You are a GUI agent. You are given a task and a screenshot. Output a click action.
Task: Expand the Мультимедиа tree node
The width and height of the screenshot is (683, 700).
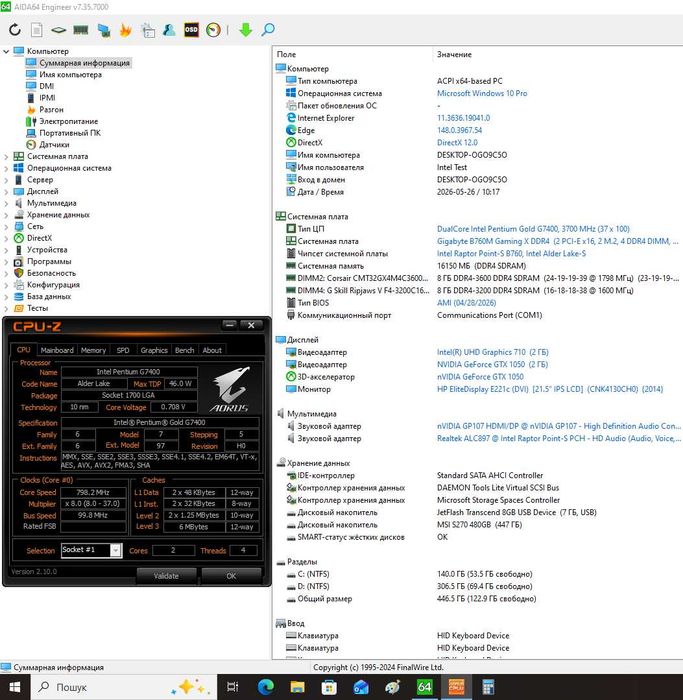[6, 203]
